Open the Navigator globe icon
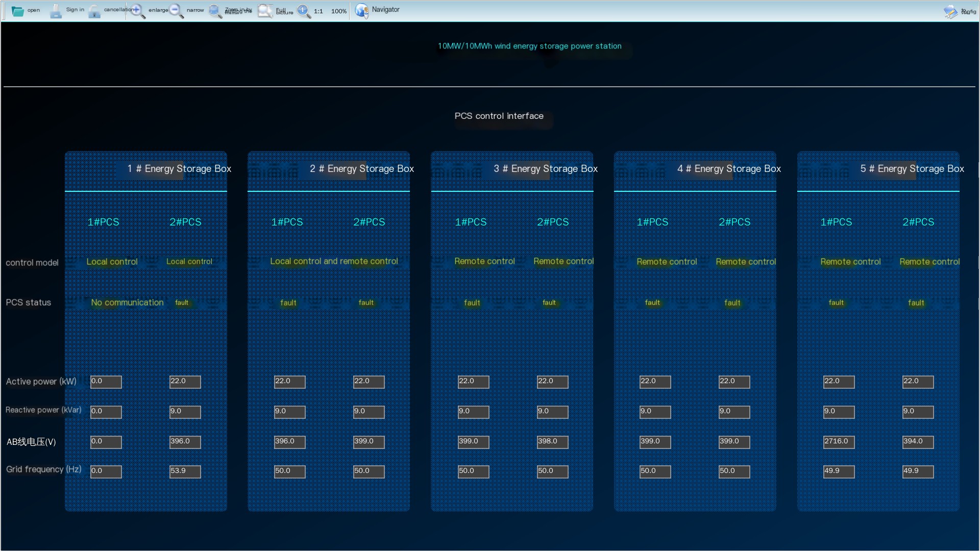Image resolution: width=980 pixels, height=551 pixels. click(362, 10)
